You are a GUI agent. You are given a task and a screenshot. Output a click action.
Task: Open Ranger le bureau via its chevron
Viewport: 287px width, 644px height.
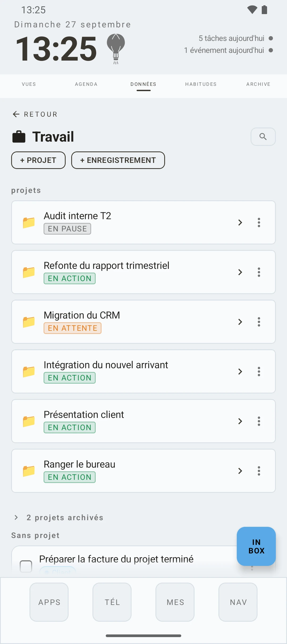click(x=240, y=471)
